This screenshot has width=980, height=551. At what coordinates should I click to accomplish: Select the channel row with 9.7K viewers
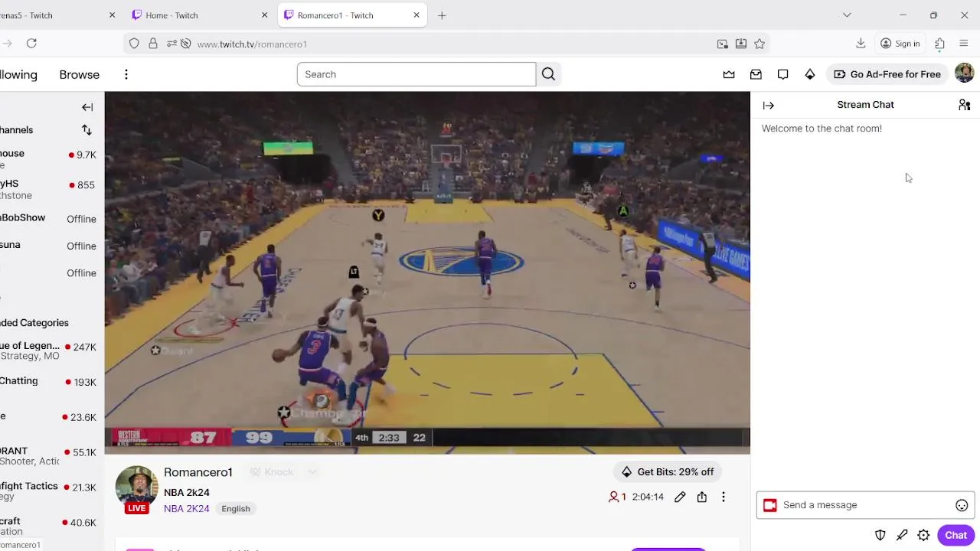pos(52,158)
